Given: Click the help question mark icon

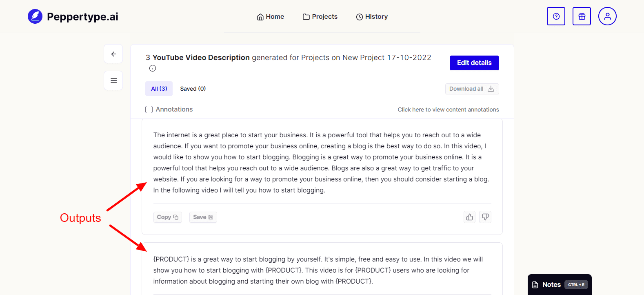Looking at the screenshot, I should click(556, 16).
